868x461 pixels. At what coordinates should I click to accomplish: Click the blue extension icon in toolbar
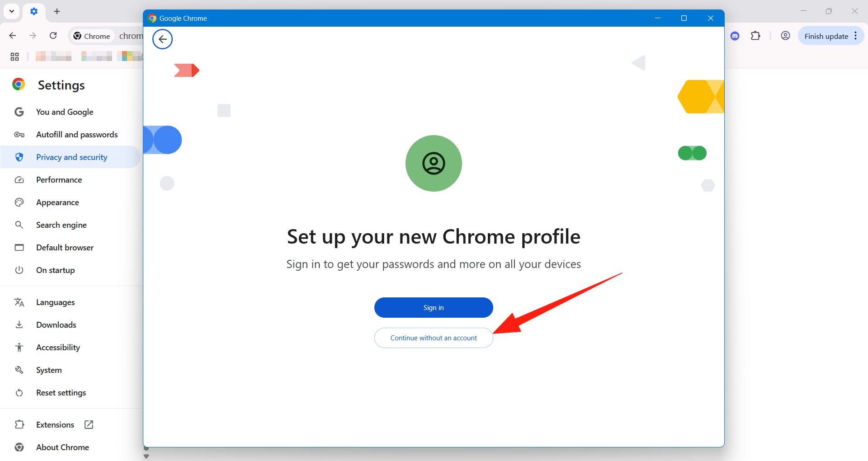point(735,36)
